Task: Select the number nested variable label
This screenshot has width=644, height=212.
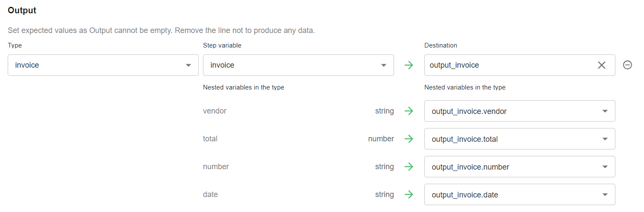Action: 216,167
